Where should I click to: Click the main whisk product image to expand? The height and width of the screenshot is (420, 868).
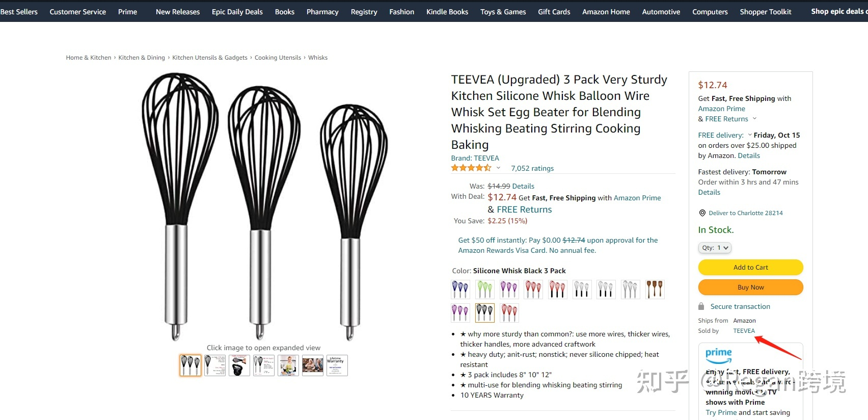pyautogui.click(x=263, y=206)
